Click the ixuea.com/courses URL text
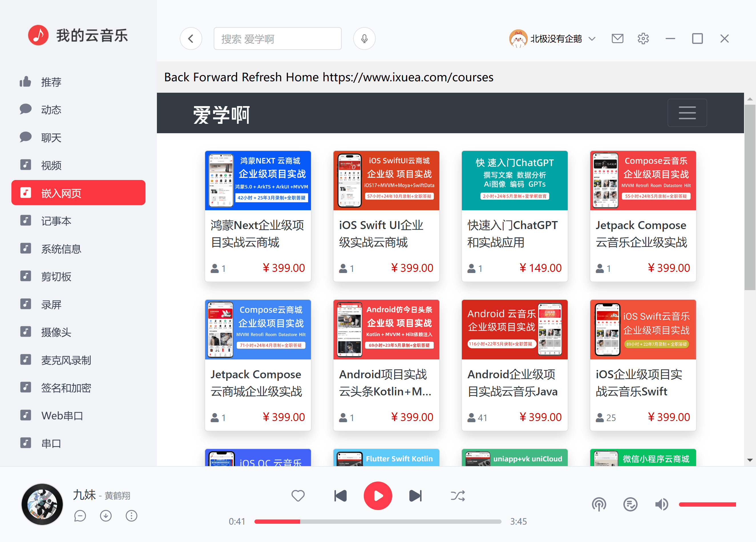 [408, 77]
